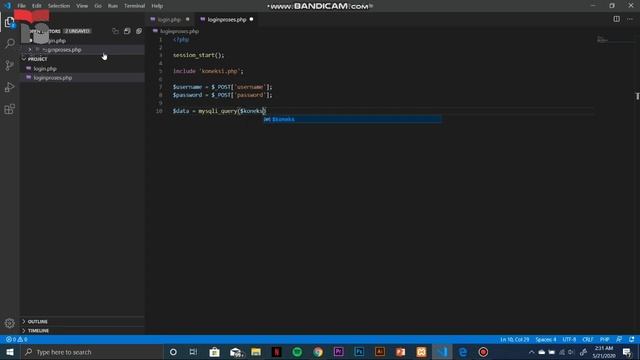This screenshot has width=640, height=360.
Task: Click the Windows search box
Action: 91,352
